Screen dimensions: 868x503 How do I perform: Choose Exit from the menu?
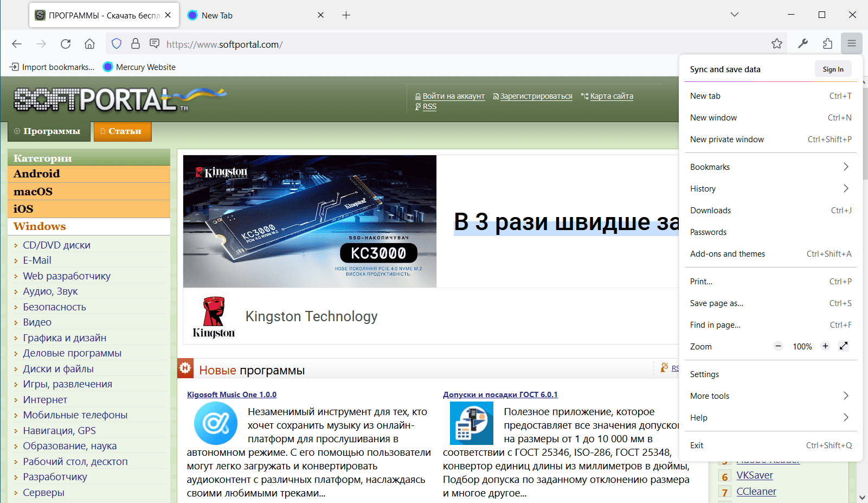[x=770, y=445]
